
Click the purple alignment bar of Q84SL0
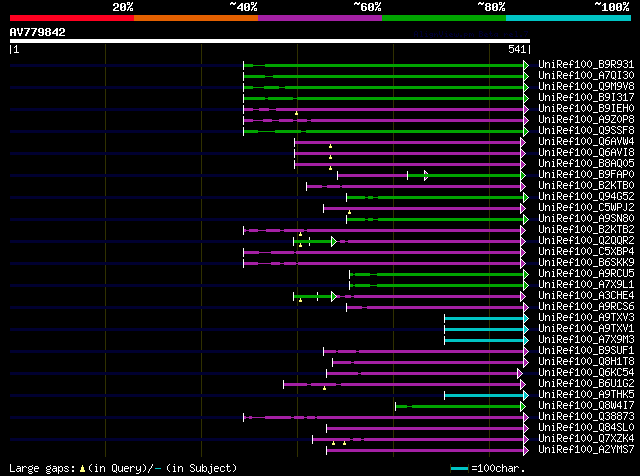coord(425,429)
